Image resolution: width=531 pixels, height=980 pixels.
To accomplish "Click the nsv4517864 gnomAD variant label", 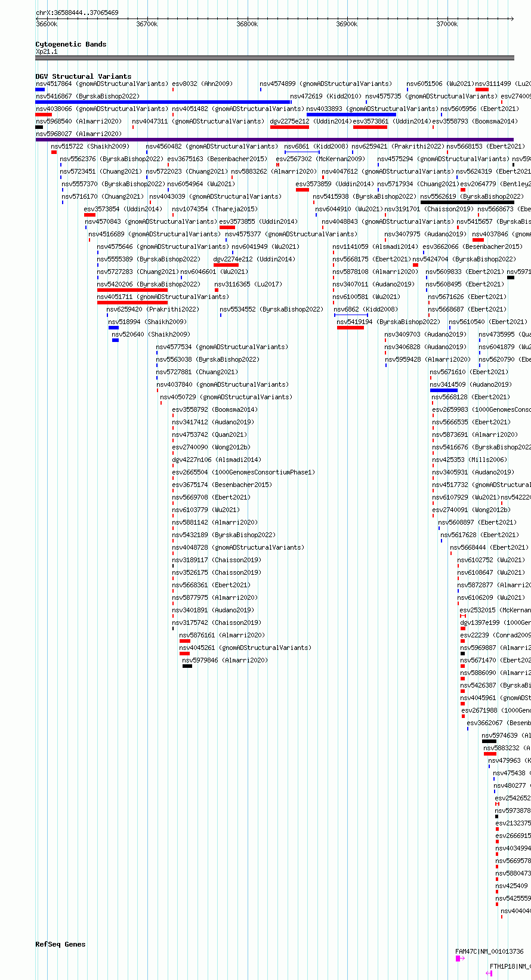I will pyautogui.click(x=102, y=84).
